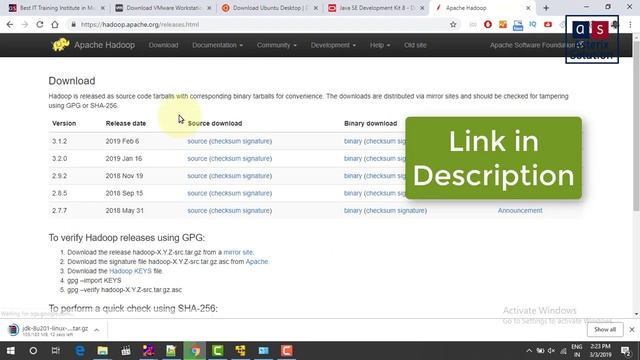Click Show all downloads button
Screen dimensions: 640x360
[x=605, y=329]
